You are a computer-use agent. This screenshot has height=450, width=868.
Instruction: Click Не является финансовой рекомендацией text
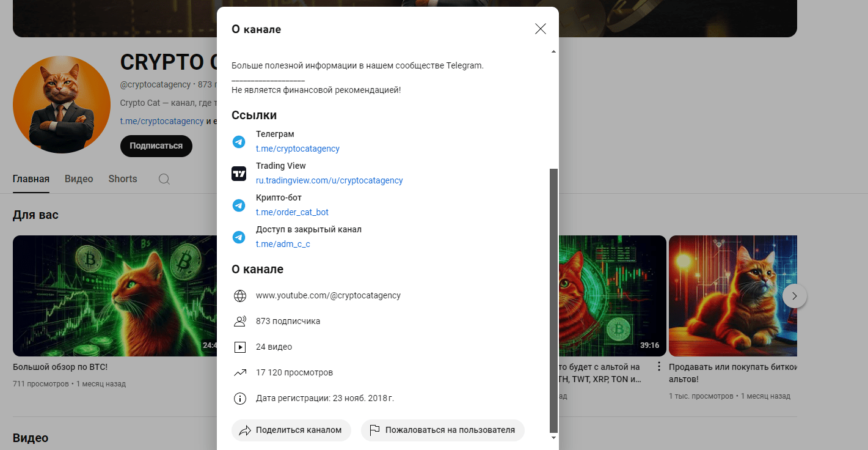pos(316,90)
